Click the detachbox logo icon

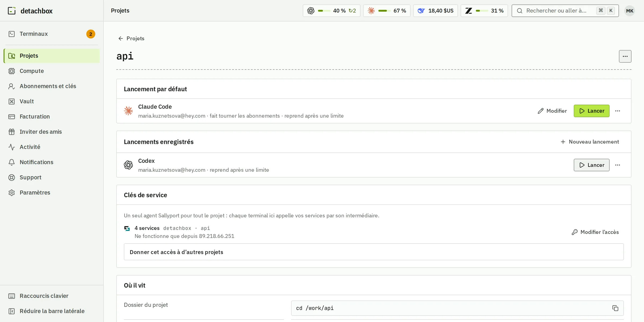coord(12,11)
